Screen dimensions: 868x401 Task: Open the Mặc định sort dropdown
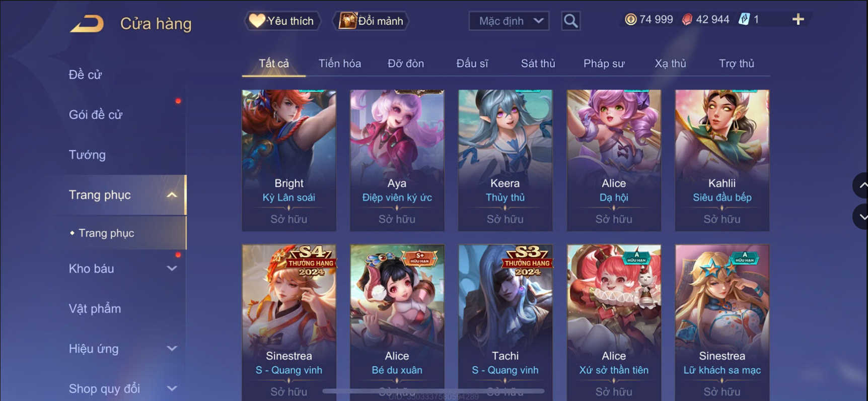[x=509, y=21]
